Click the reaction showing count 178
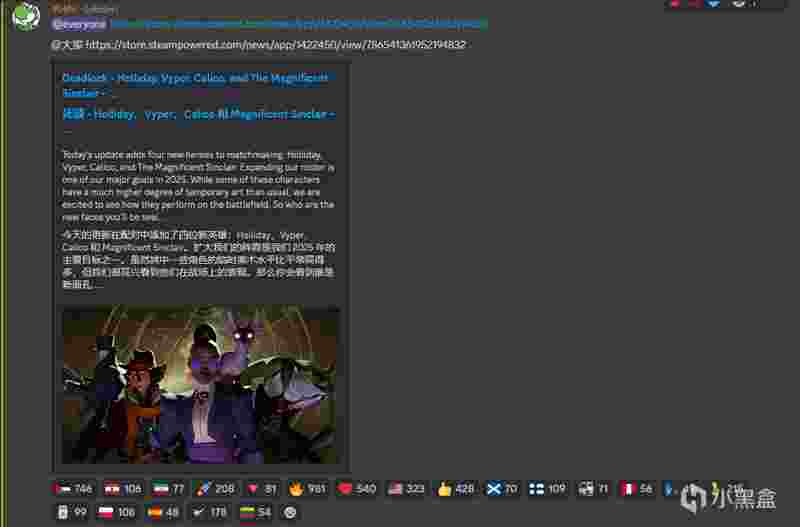Screen dimensions: 800x527 click(209, 512)
